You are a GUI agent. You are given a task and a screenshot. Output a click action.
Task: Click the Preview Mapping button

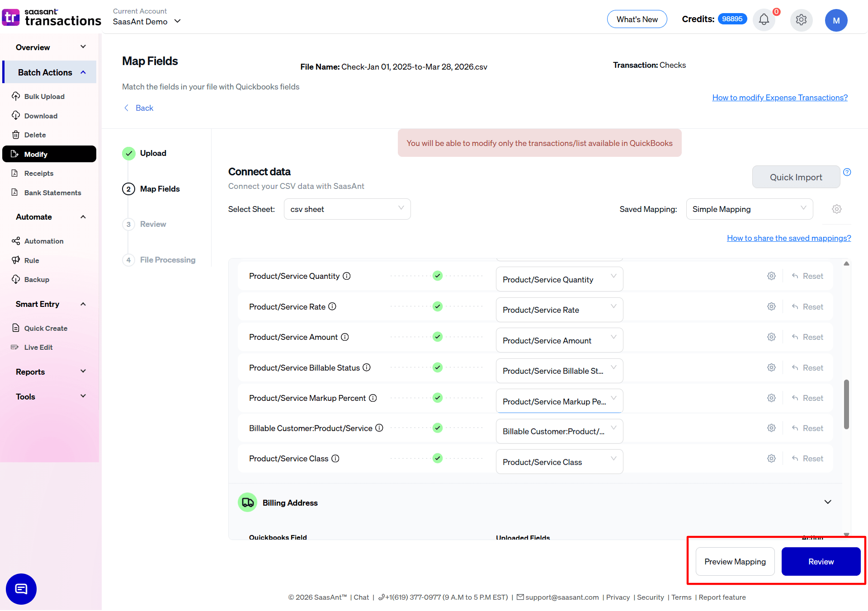pos(735,561)
